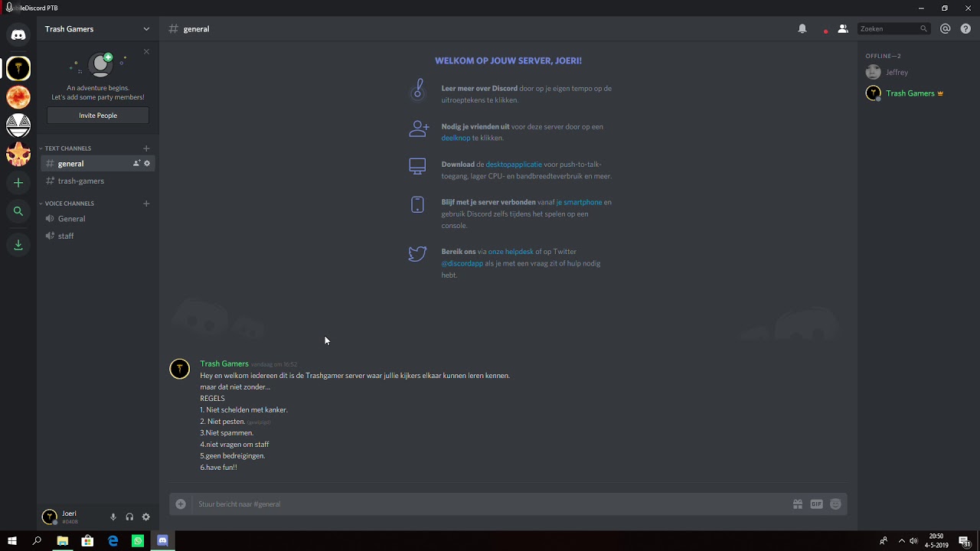Create invite for general channel icon
Viewport: 980px width, 551px height.
click(136, 163)
